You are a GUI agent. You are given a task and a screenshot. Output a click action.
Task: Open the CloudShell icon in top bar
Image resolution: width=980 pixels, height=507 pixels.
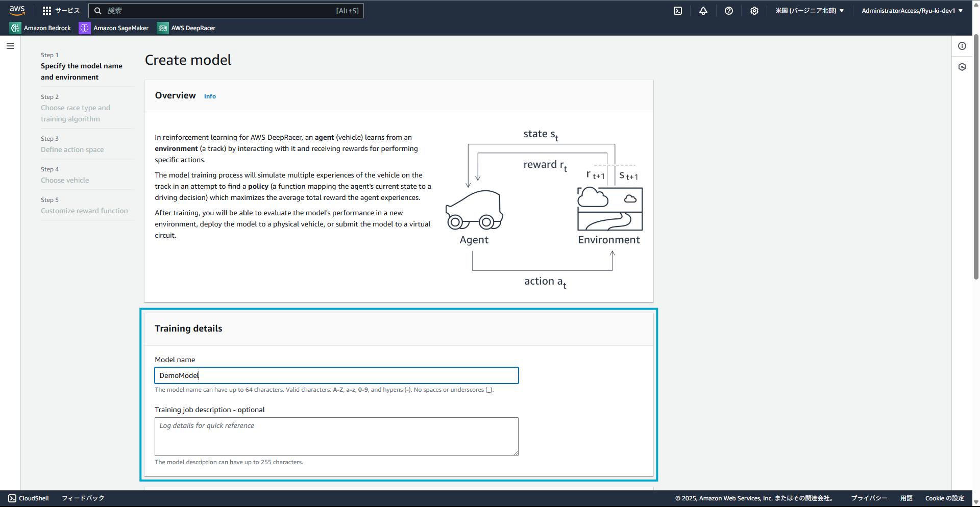point(678,11)
